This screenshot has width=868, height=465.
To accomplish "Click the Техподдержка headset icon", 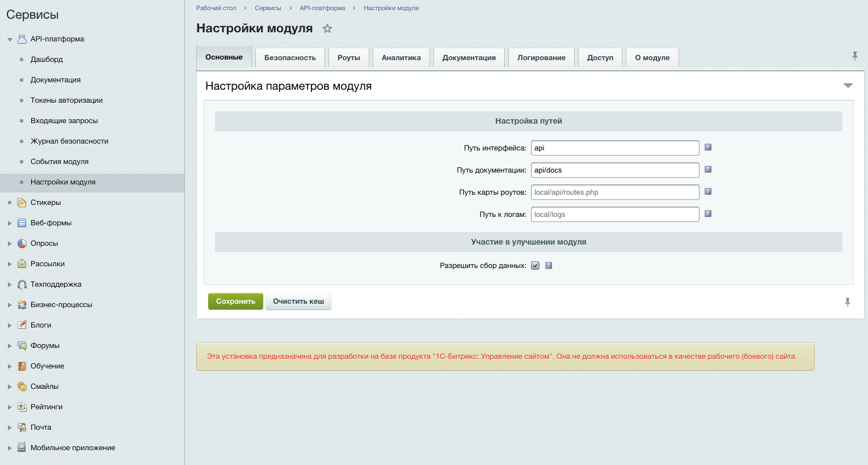I will tap(22, 284).
